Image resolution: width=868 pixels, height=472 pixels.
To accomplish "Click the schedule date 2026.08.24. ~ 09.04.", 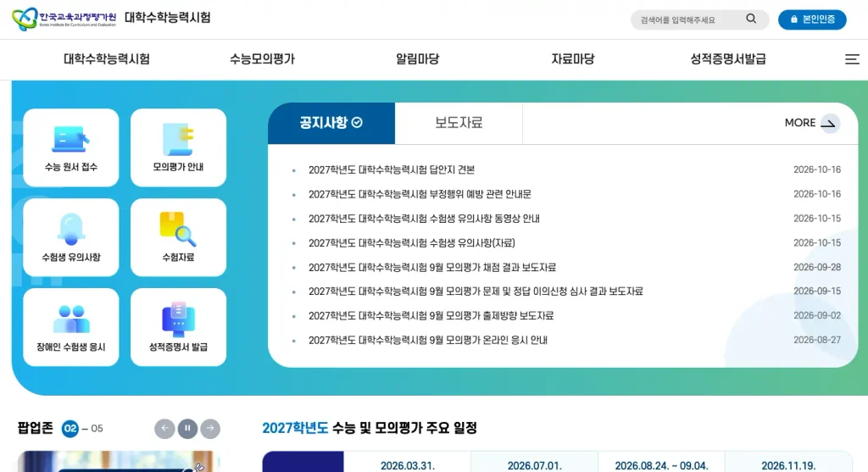I will tap(661, 466).
